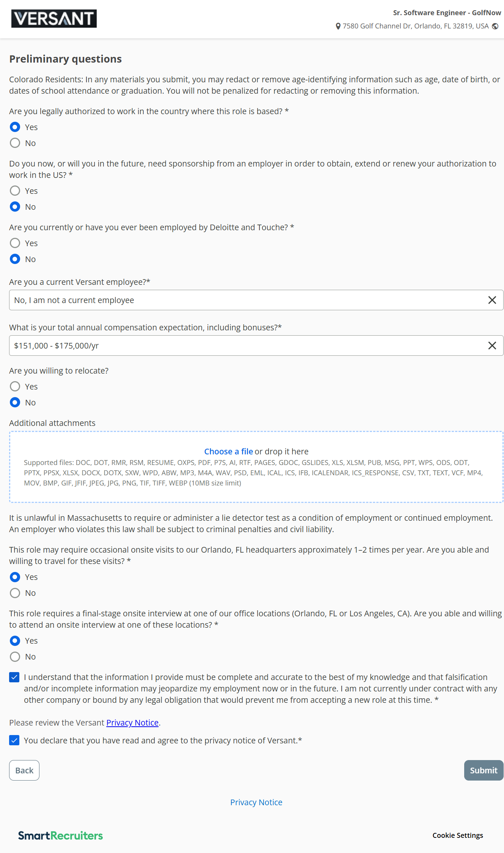Click the location pin icon
This screenshot has height=853, width=504.
pos(338,26)
